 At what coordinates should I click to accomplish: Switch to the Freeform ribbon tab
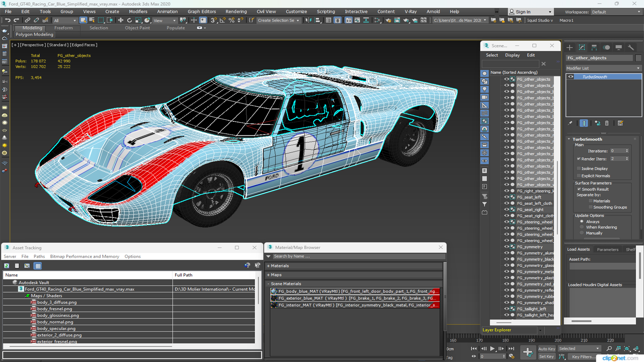tap(63, 28)
